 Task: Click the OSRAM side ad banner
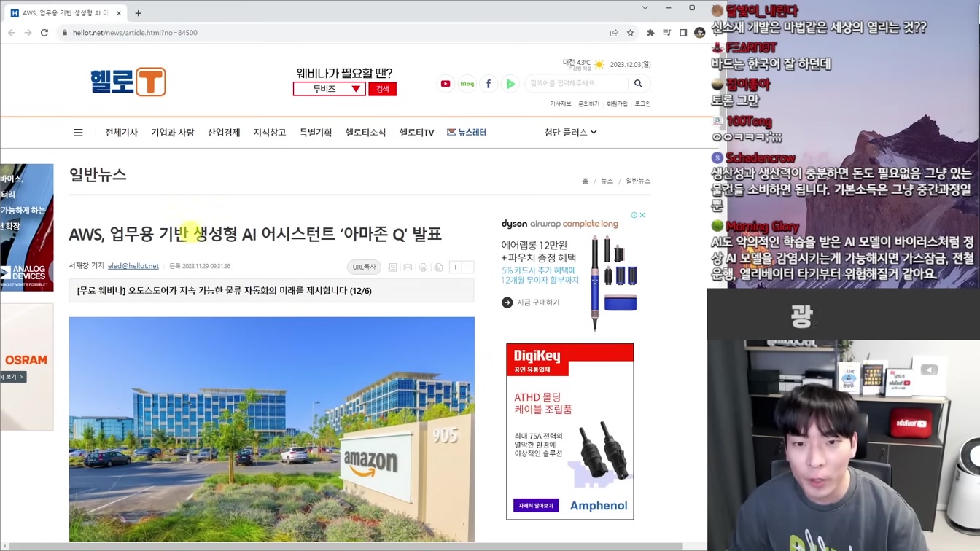point(26,367)
